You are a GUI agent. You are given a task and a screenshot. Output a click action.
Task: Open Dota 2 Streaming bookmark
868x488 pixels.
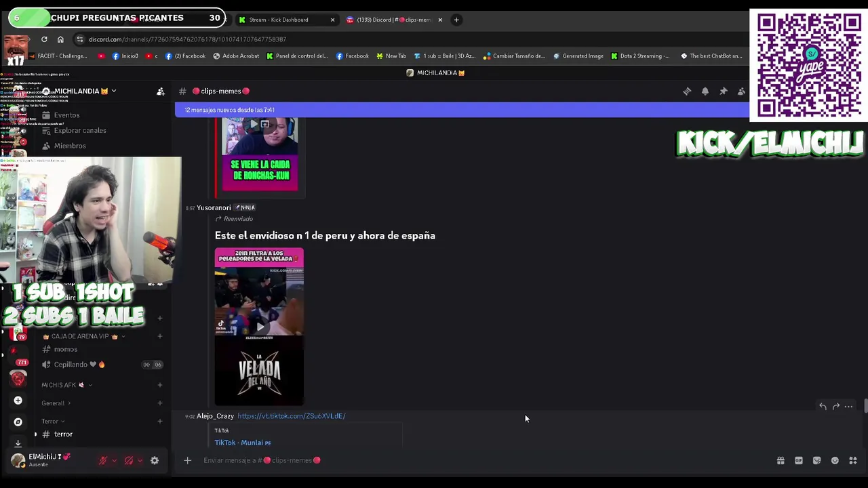(640, 56)
